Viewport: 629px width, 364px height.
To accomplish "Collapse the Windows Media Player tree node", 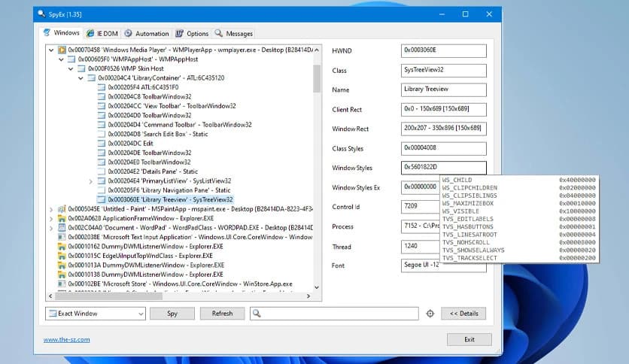I will (51, 50).
